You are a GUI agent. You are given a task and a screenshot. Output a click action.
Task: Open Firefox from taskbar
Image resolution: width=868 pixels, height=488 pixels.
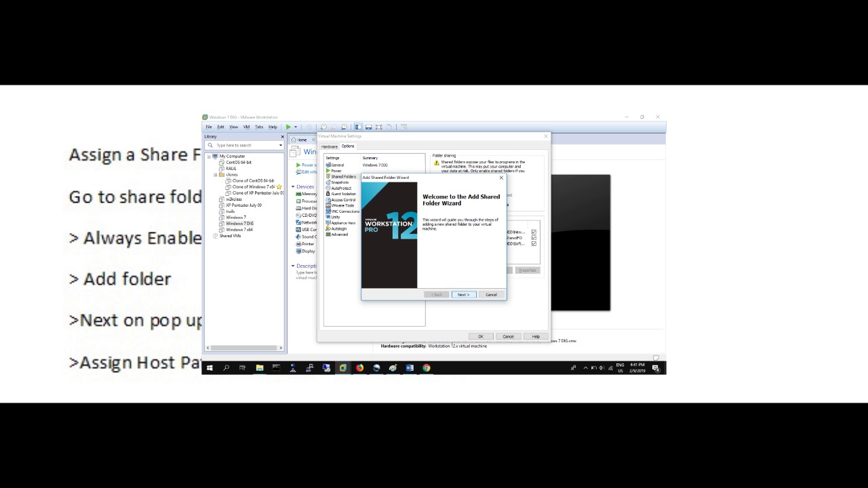359,368
